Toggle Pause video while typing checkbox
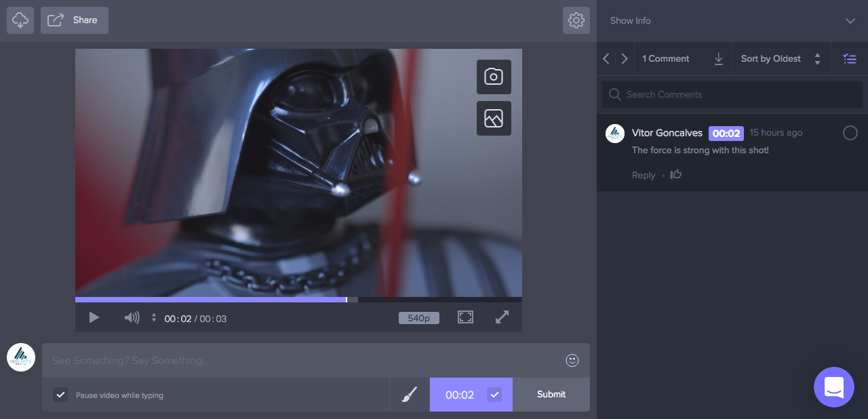 pos(60,395)
